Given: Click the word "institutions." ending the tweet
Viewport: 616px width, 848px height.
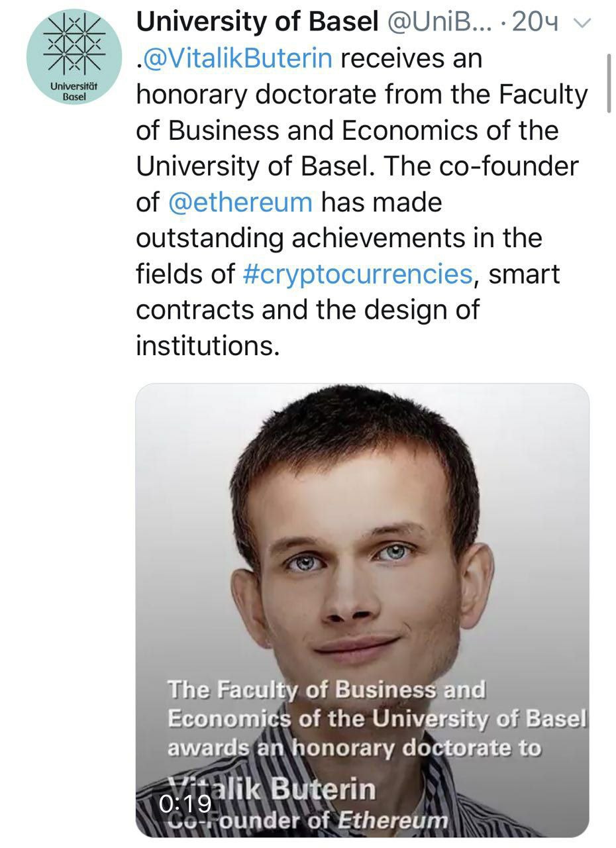Looking at the screenshot, I should [208, 344].
